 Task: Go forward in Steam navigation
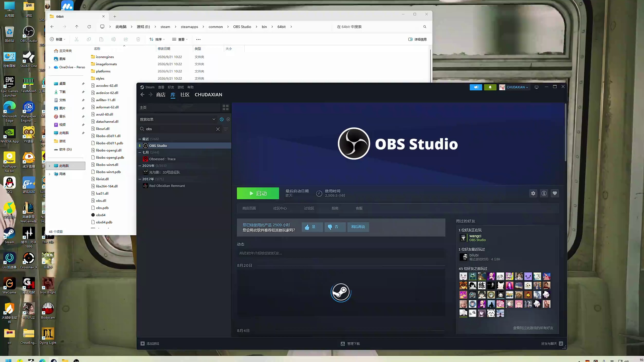[151, 95]
